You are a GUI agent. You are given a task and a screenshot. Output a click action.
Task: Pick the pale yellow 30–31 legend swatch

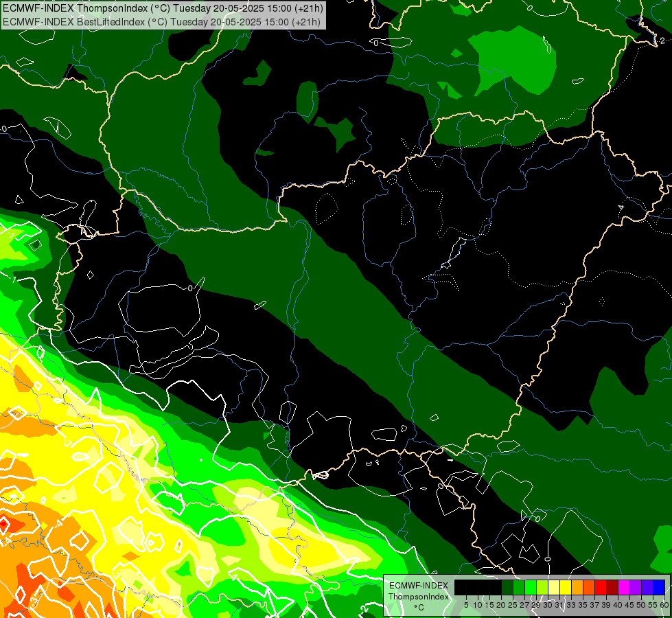point(554,587)
